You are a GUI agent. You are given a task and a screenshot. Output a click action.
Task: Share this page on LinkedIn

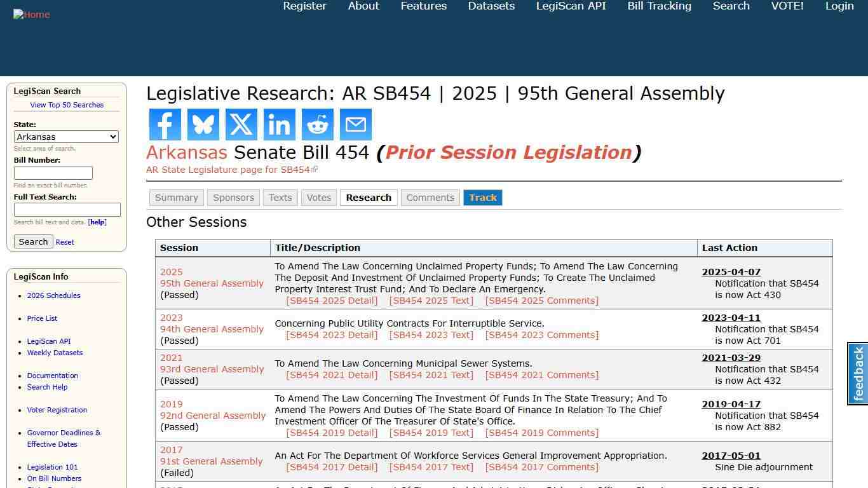click(279, 125)
